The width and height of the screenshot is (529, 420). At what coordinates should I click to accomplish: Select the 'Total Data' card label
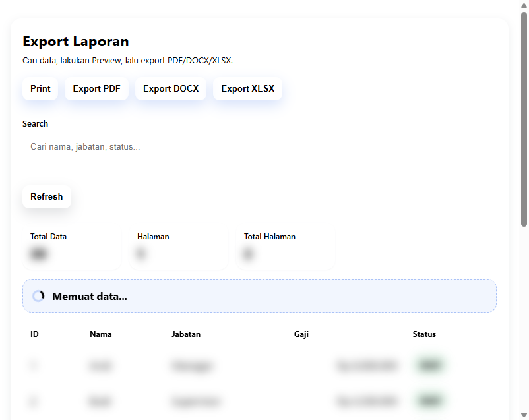[48, 237]
